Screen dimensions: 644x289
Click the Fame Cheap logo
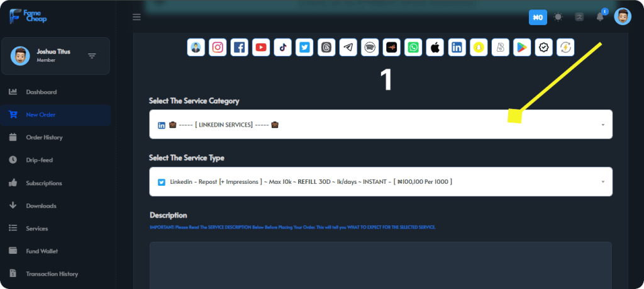tap(28, 16)
